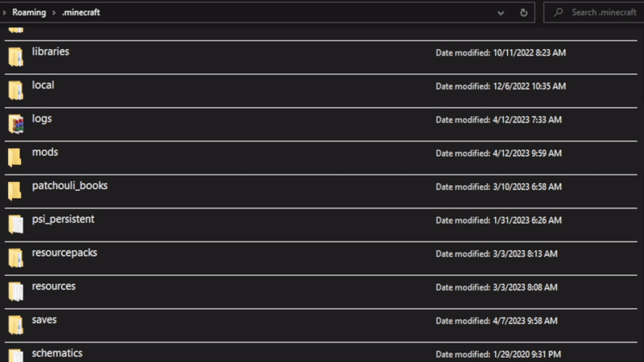This screenshot has height=362, width=644.
Task: Click the libraries folder icon
Action: 15,56
